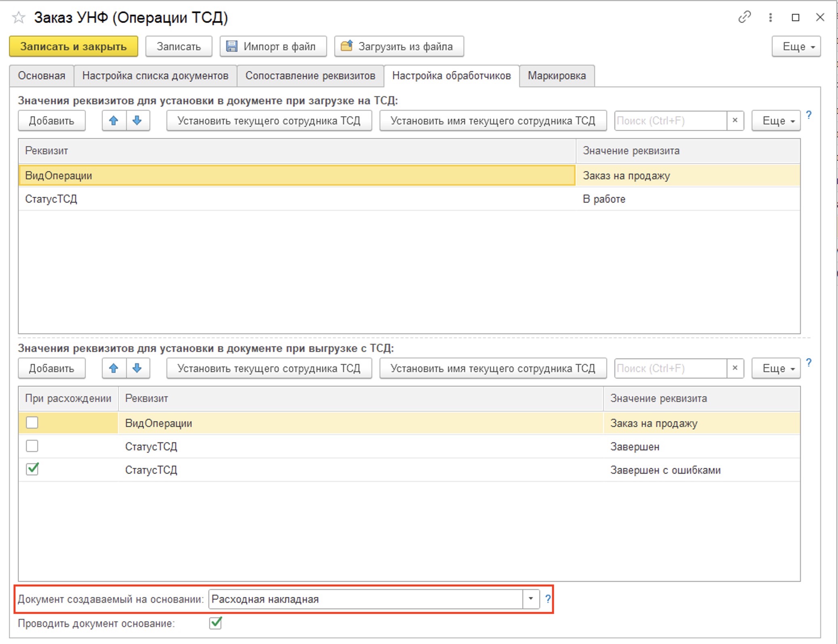
Task: Open Сопоставление реквизитов tab
Action: pyautogui.click(x=310, y=76)
